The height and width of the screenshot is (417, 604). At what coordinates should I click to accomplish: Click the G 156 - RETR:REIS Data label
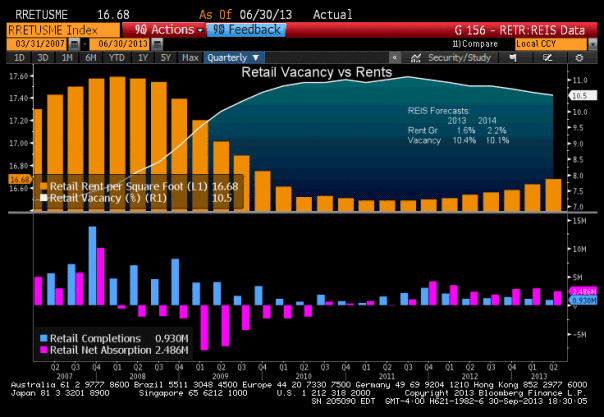[x=519, y=30]
